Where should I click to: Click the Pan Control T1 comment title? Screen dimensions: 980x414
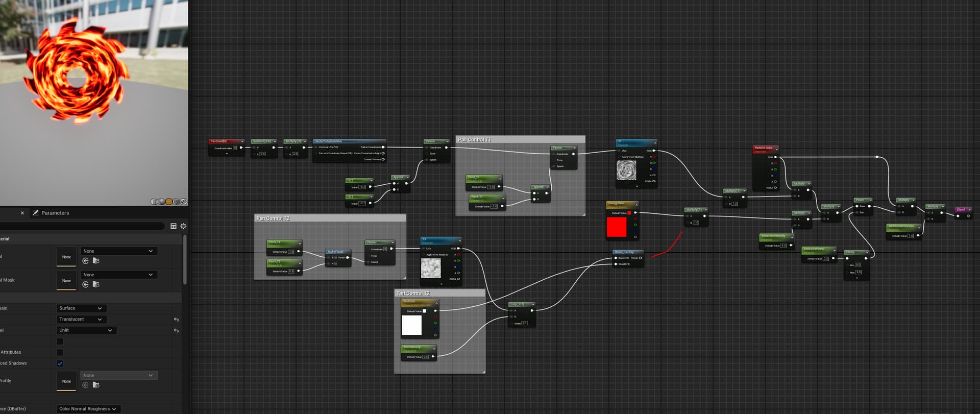tap(474, 139)
